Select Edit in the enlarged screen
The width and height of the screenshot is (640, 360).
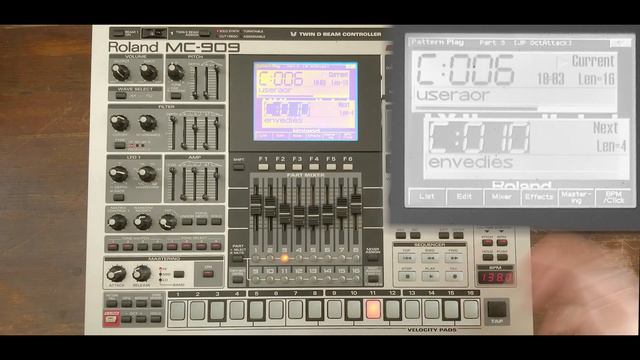[464, 197]
